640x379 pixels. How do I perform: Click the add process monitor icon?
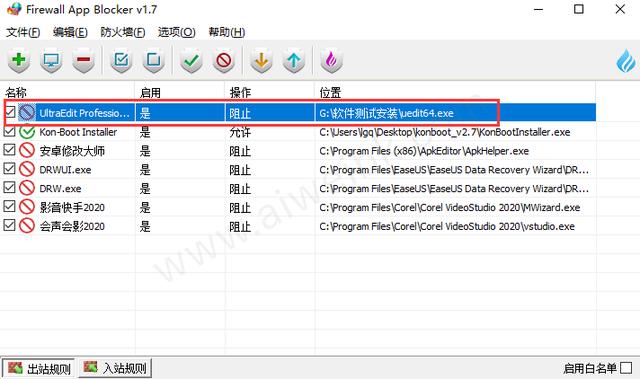[51, 61]
